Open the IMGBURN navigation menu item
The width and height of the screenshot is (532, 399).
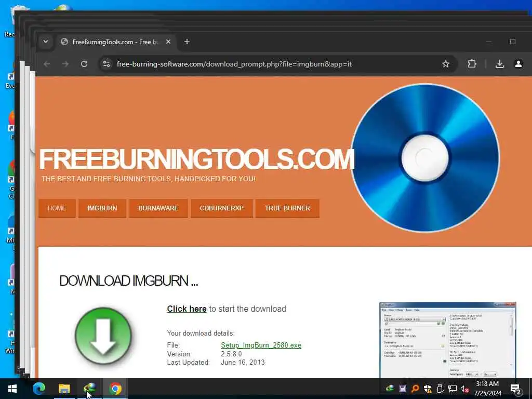[102, 208]
